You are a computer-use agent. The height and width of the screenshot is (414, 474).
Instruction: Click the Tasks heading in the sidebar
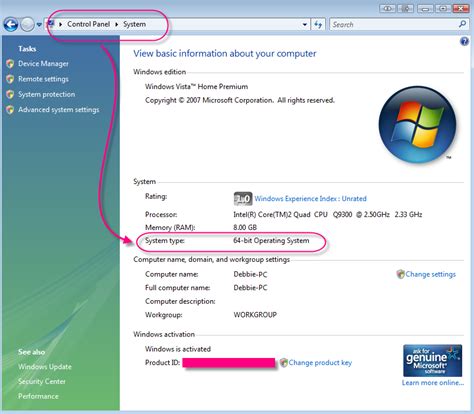27,49
